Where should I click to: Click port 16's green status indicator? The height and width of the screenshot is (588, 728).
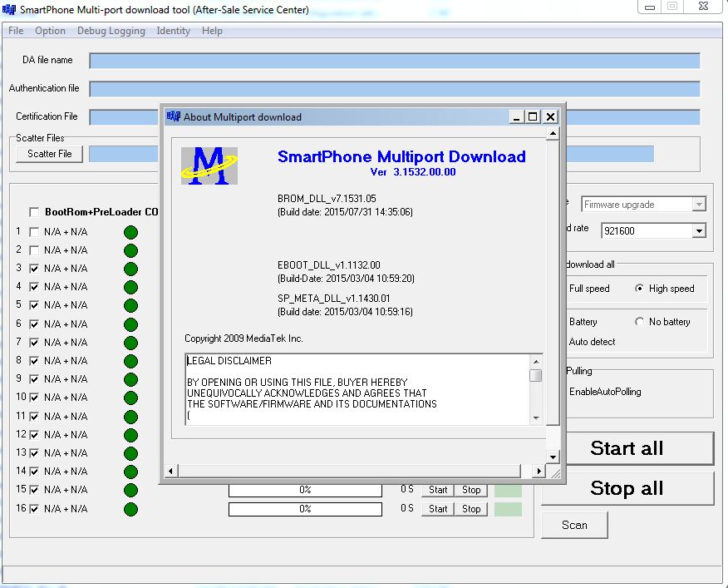click(130, 508)
